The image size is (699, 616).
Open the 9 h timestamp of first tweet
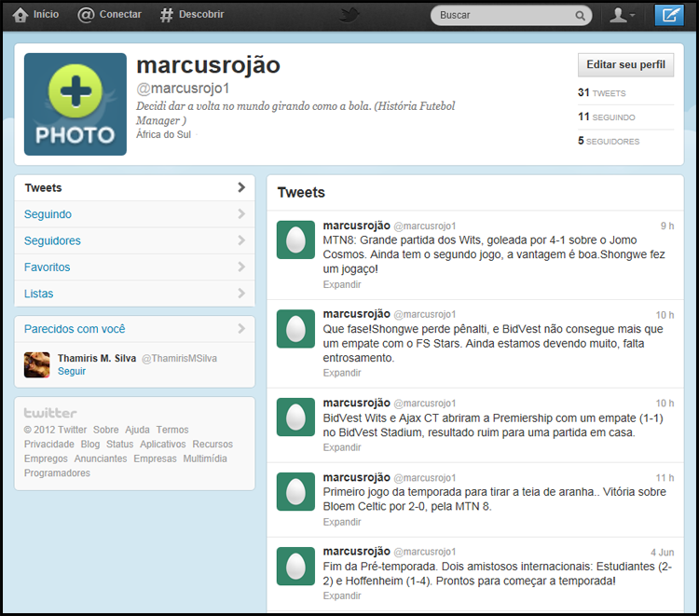[667, 226]
